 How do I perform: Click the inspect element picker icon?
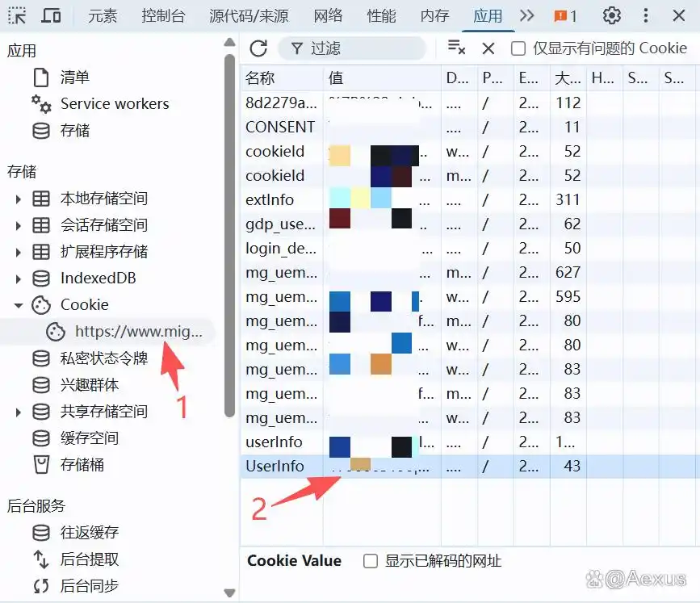16,16
